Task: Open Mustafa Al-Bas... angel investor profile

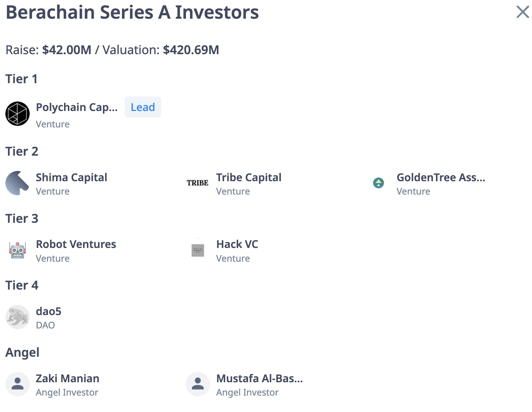Action: click(x=260, y=378)
